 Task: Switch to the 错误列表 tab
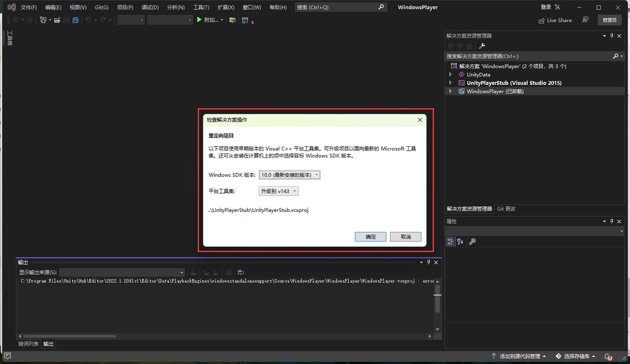pyautogui.click(x=29, y=344)
